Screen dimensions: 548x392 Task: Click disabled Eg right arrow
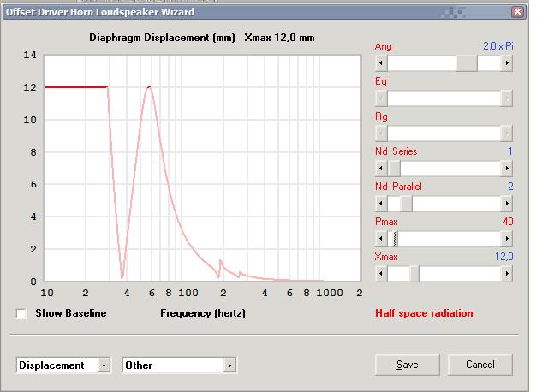point(507,98)
